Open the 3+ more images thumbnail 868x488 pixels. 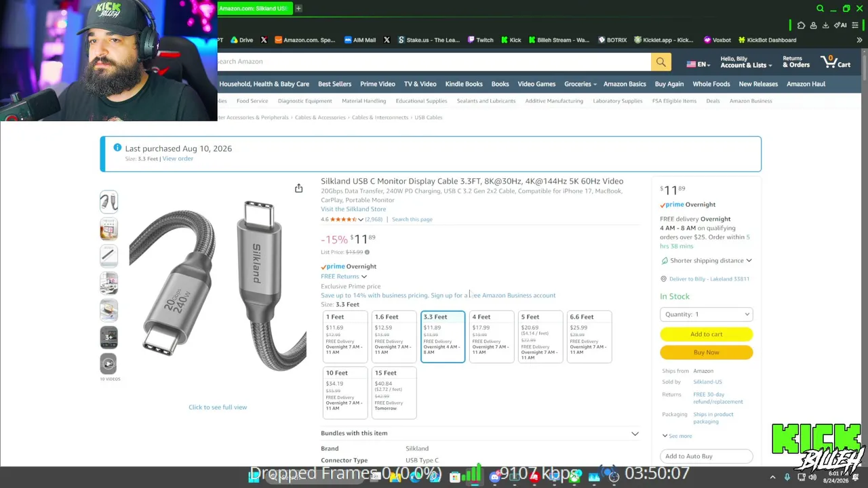(108, 337)
